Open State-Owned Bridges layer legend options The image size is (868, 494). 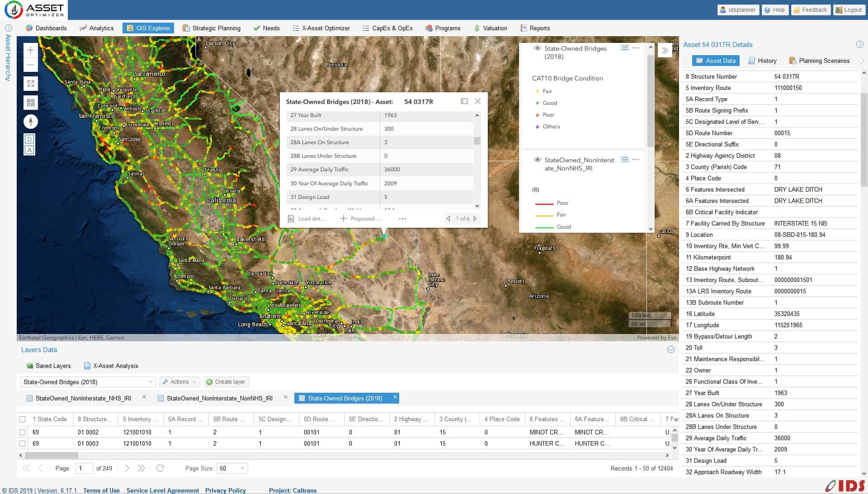636,48
